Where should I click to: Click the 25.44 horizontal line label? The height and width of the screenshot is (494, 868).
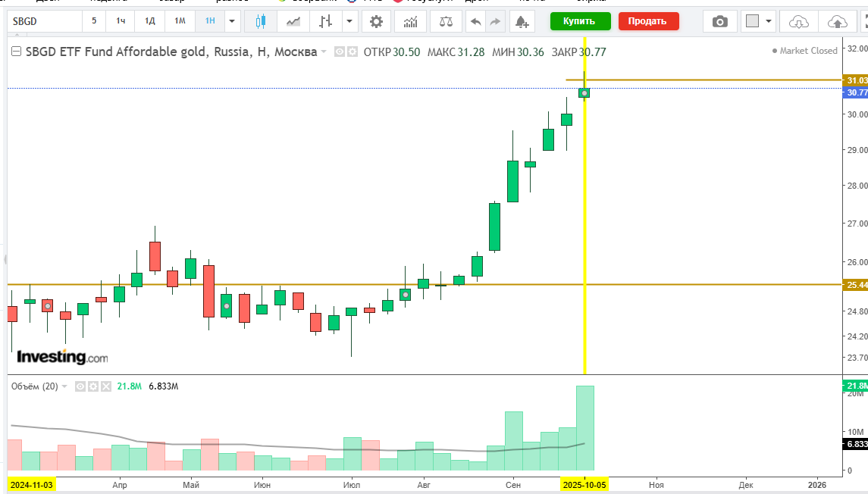pyautogui.click(x=855, y=285)
